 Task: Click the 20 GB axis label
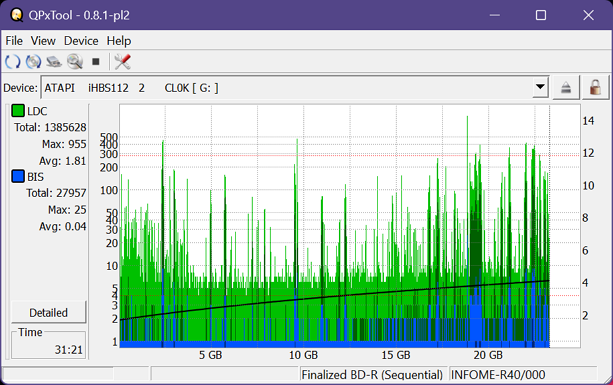(488, 355)
